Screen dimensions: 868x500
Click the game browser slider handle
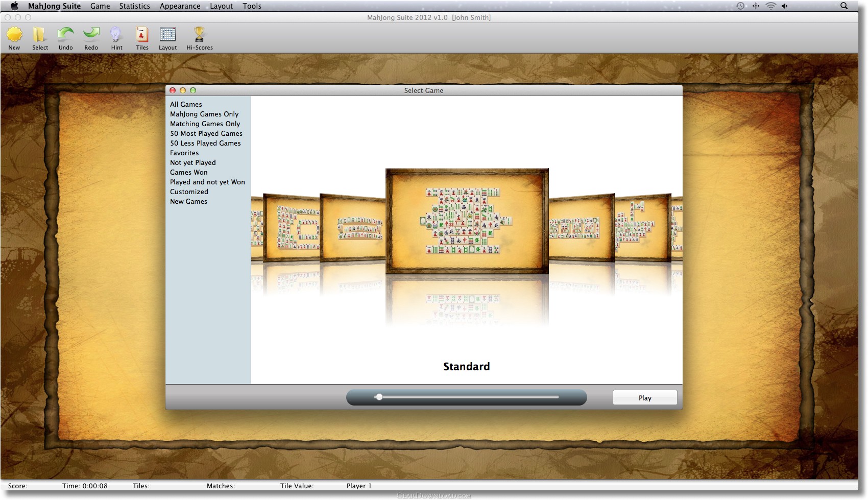tap(379, 397)
